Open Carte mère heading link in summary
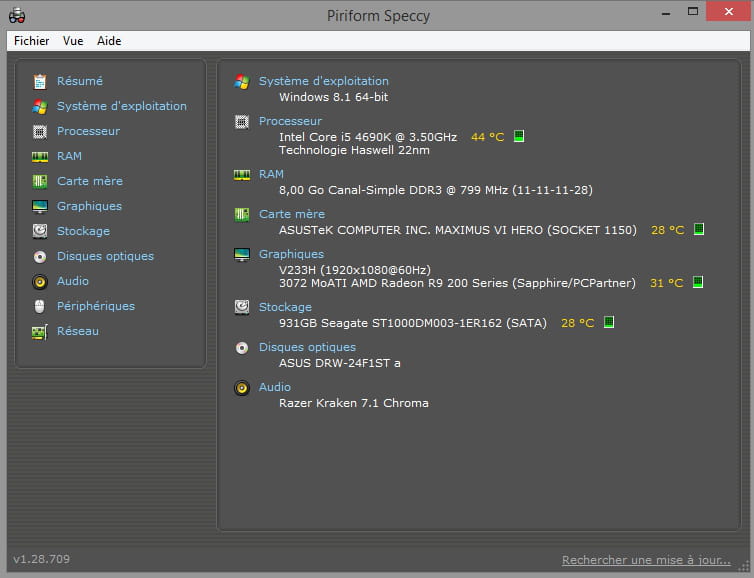 coord(292,214)
